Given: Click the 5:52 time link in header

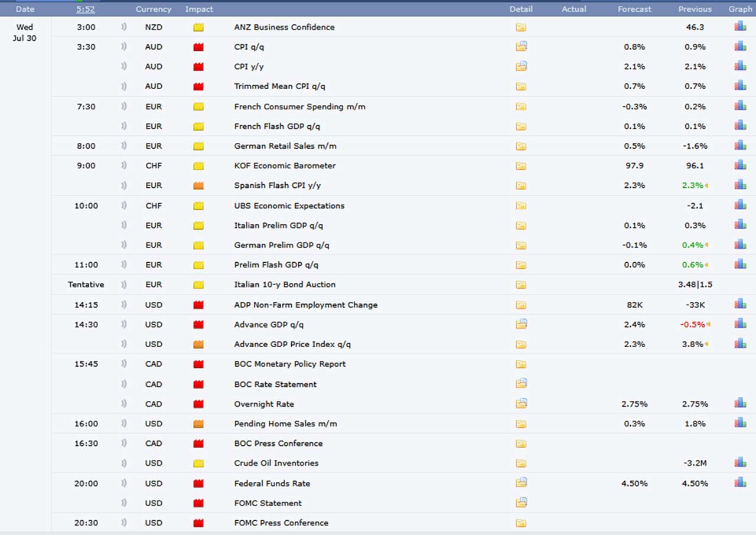Looking at the screenshot, I should pos(86,9).
